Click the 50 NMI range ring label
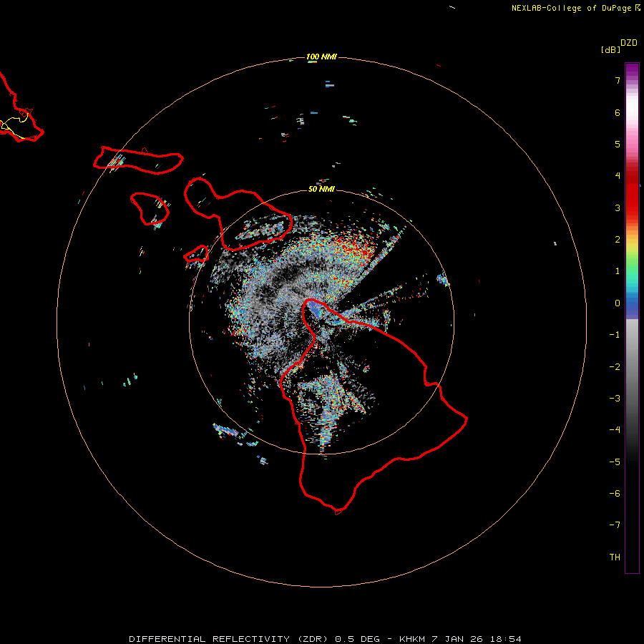The image size is (644, 644). coord(321,189)
